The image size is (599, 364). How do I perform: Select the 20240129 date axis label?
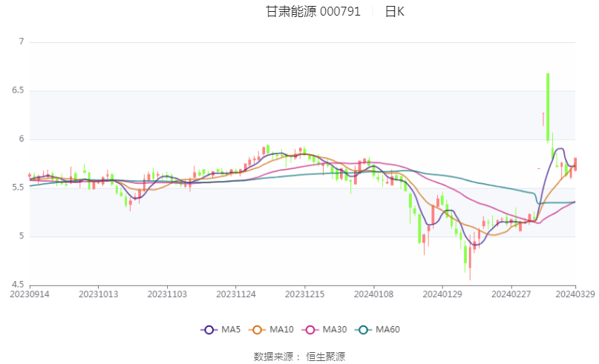[442, 294]
